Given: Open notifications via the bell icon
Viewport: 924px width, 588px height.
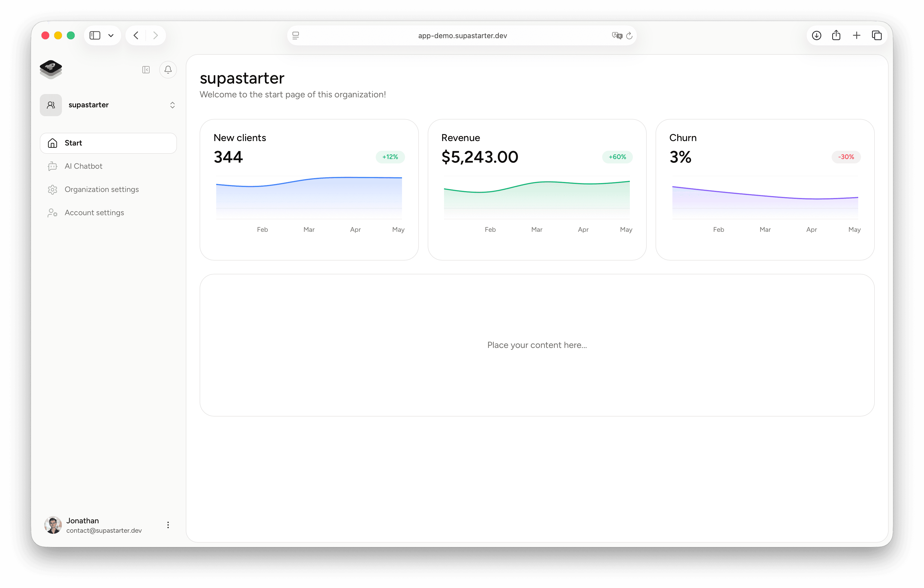Looking at the screenshot, I should click(168, 69).
